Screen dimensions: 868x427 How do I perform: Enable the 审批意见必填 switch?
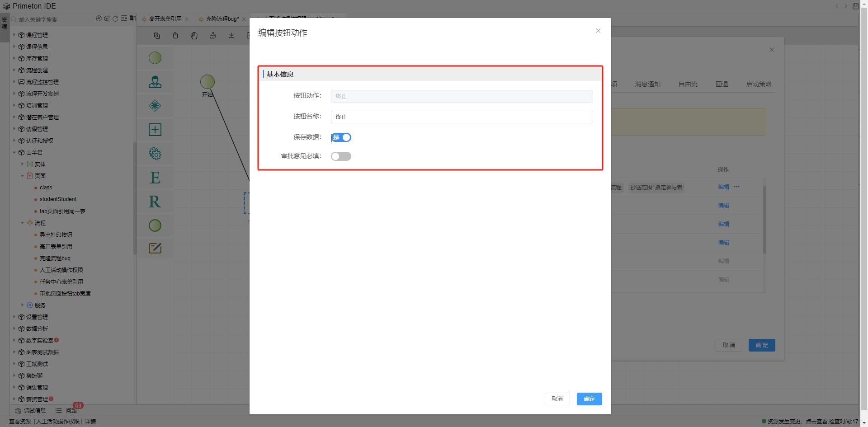[341, 156]
